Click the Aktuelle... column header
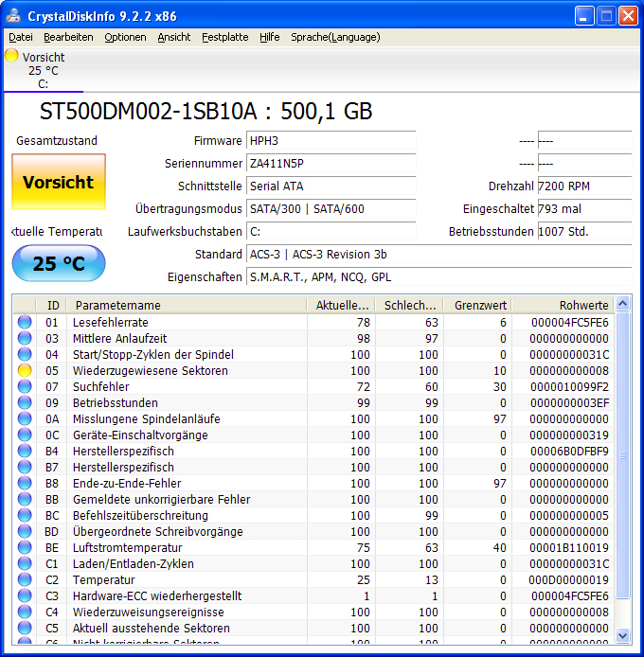 tap(341, 305)
